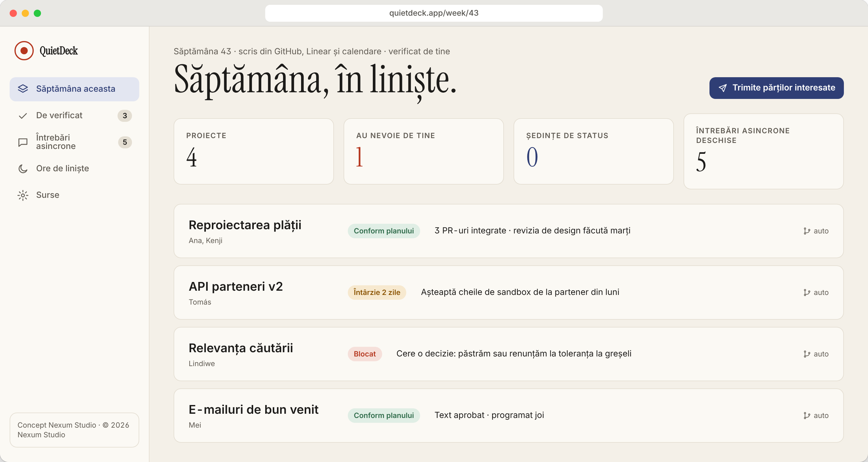868x462 pixels.
Task: Click Conform planului badge on E-mailuri row
Action: point(384,416)
